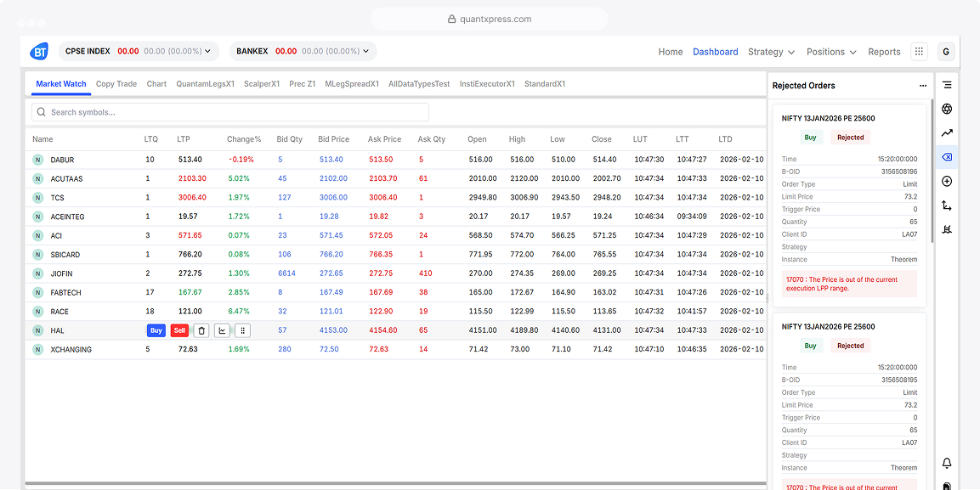Image resolution: width=980 pixels, height=490 pixels.
Task: Click the N badge beside SBICARD
Action: click(x=37, y=255)
